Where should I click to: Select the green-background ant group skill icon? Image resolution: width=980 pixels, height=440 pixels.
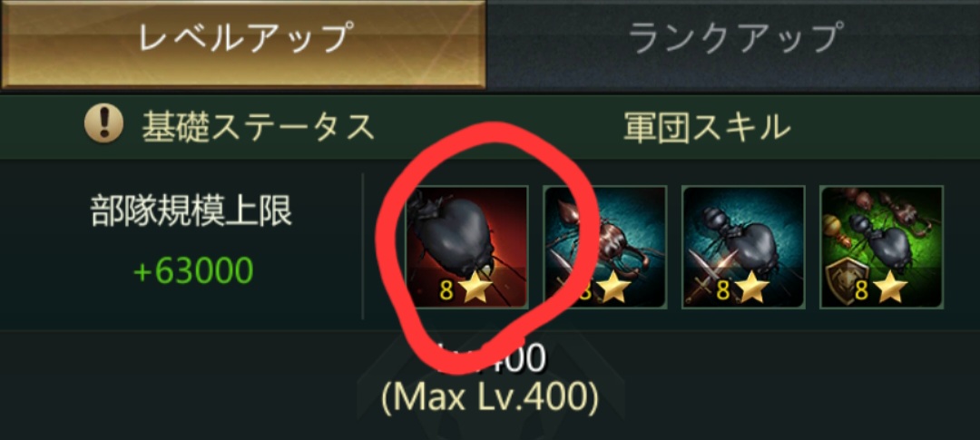pos(881,247)
